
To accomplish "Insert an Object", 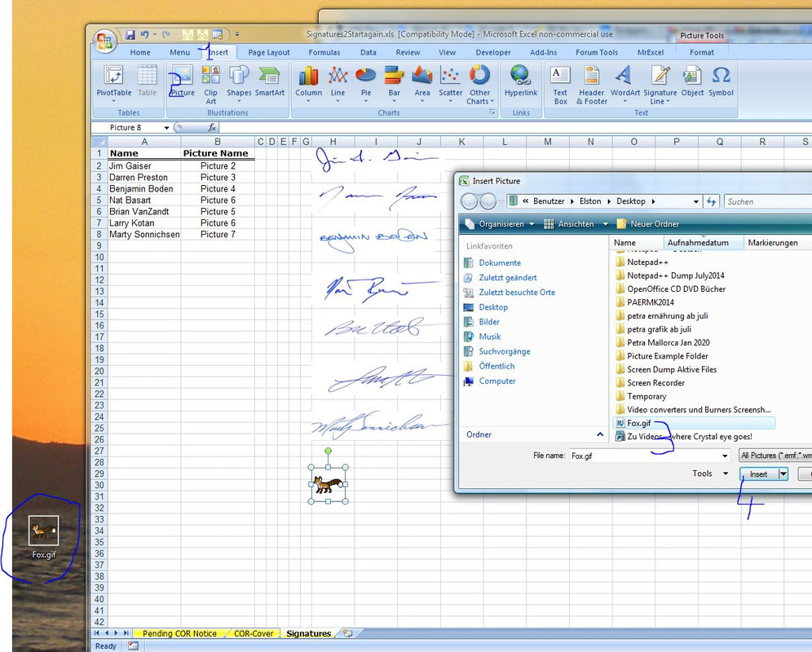I will pyautogui.click(x=692, y=81).
